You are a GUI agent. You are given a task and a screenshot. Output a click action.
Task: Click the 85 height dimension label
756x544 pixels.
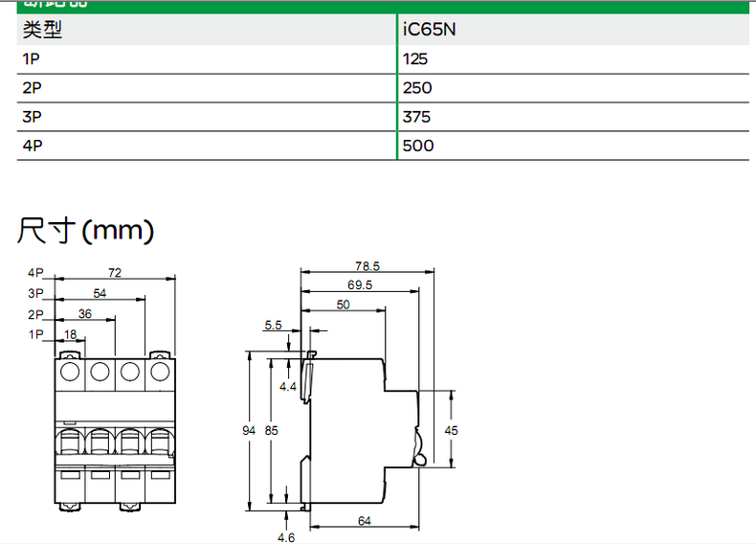click(x=271, y=431)
